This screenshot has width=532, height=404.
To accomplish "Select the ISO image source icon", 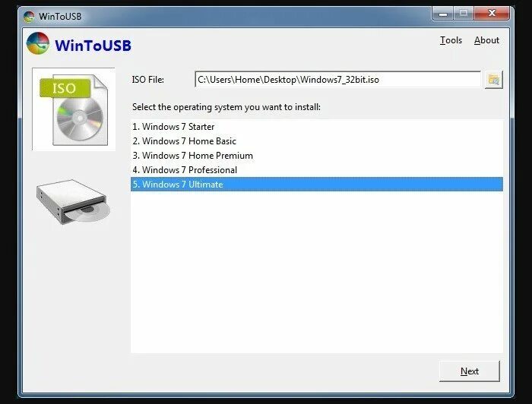I will [74, 109].
